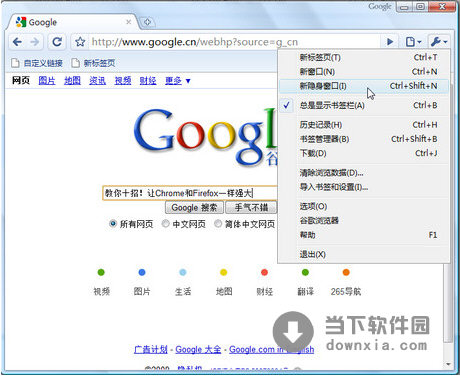Select 所有网页 radio button
This screenshot has height=376, width=460.
coord(113,224)
